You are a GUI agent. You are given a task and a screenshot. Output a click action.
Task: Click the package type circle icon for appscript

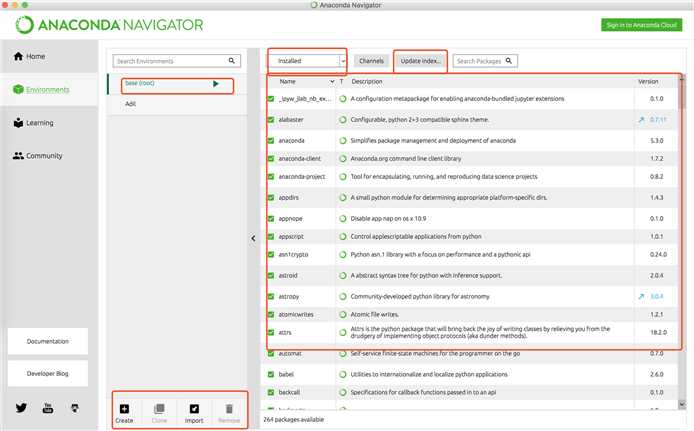coord(343,237)
